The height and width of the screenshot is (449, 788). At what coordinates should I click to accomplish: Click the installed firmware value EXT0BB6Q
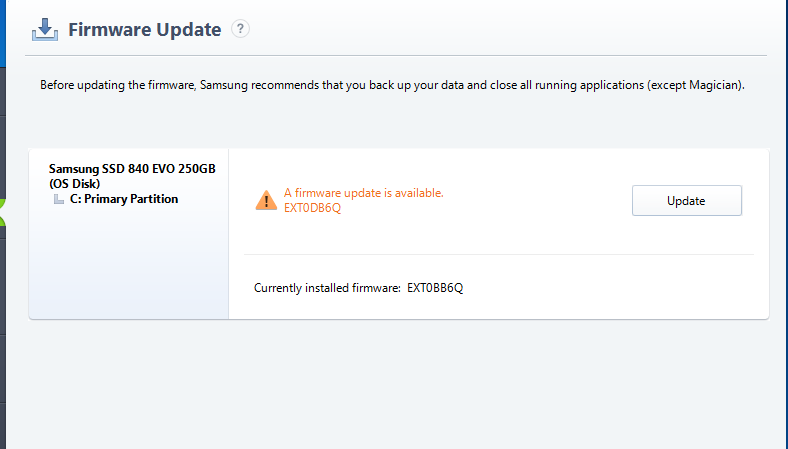pyautogui.click(x=435, y=288)
